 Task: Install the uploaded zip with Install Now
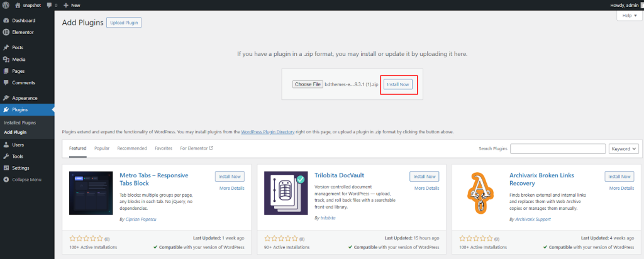click(398, 84)
